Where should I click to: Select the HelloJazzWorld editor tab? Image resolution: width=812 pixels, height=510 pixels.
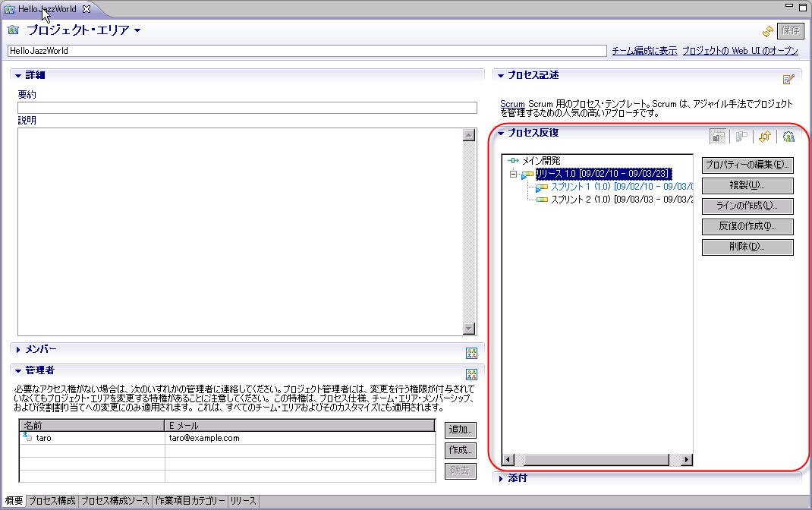tap(47, 9)
